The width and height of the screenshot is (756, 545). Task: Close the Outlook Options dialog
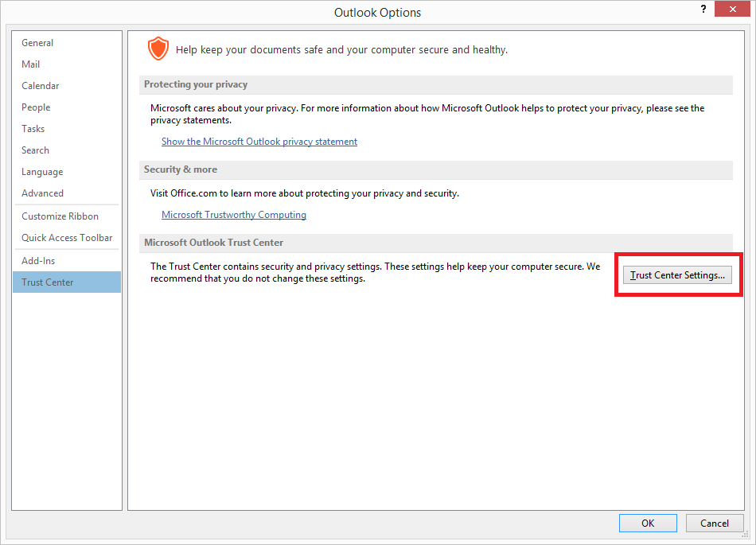(732, 10)
